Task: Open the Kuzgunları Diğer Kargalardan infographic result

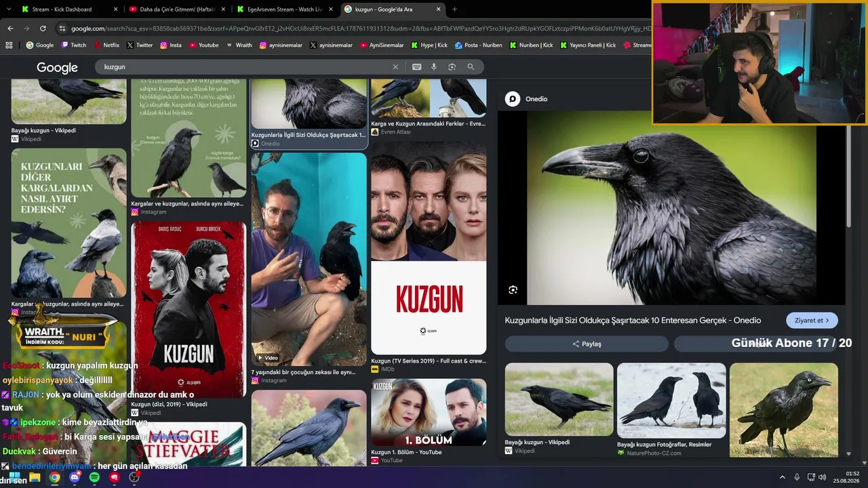Action: click(68, 223)
